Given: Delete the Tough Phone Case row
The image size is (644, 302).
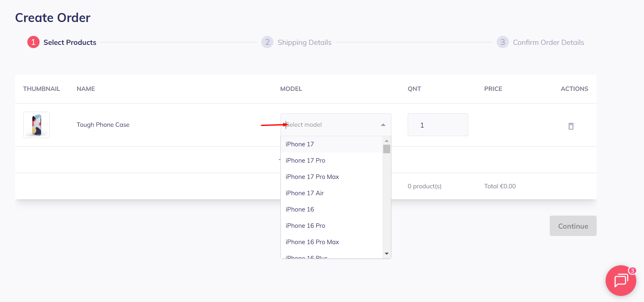Looking at the screenshot, I should click(x=571, y=126).
